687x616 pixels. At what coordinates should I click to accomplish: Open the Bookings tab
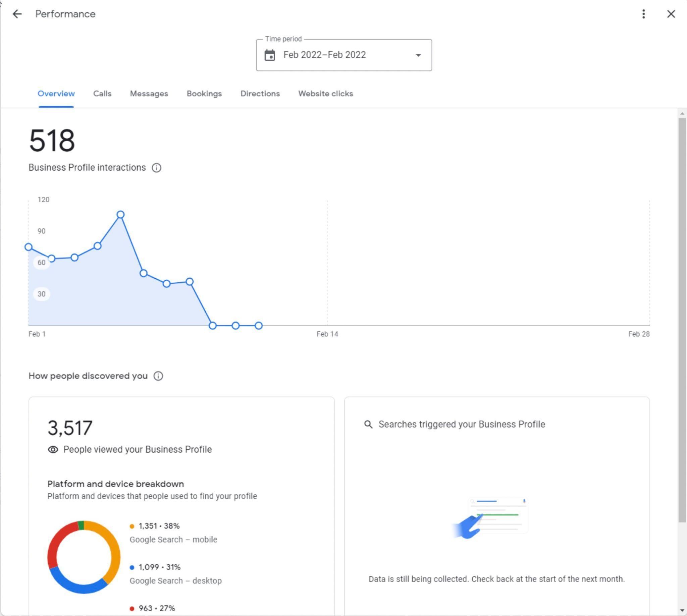point(204,94)
